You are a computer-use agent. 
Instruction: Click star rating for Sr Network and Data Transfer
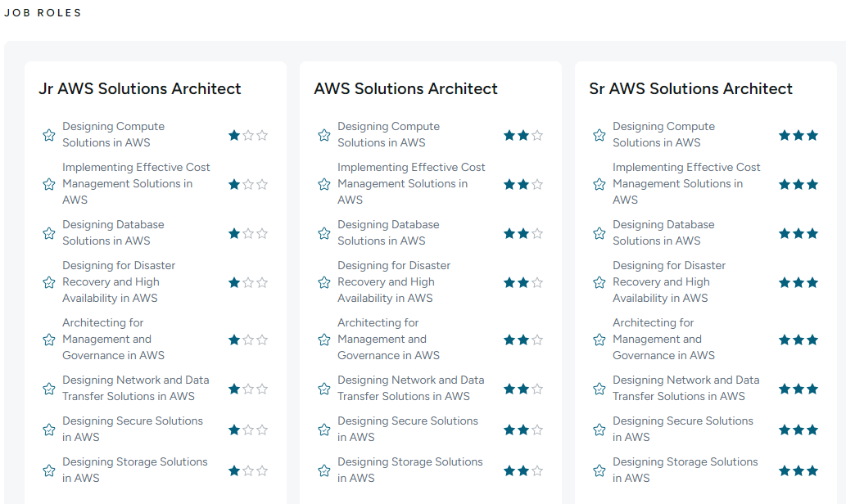[798, 389]
